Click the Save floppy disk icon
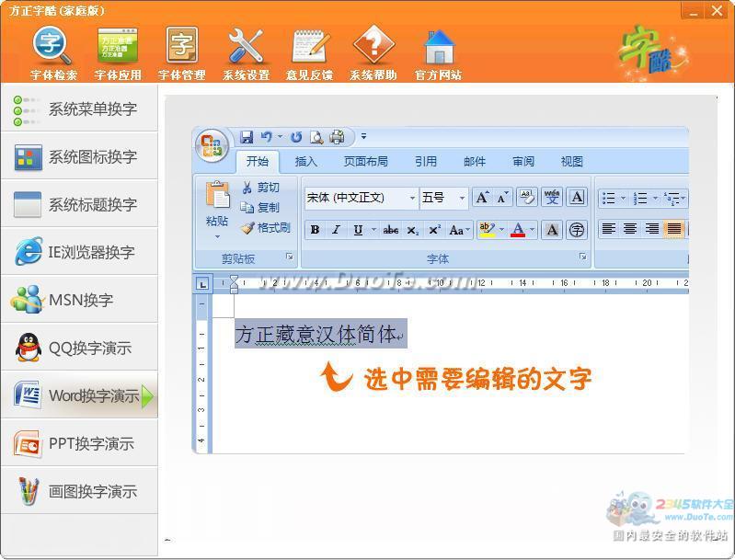Image resolution: width=735 pixels, height=560 pixels. coord(247,137)
